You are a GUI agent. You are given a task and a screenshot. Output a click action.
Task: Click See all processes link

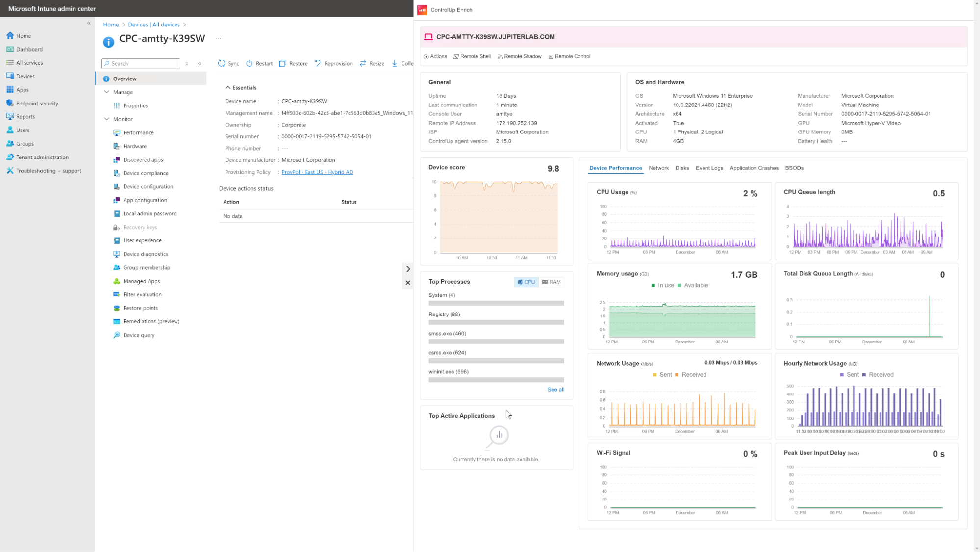556,390
